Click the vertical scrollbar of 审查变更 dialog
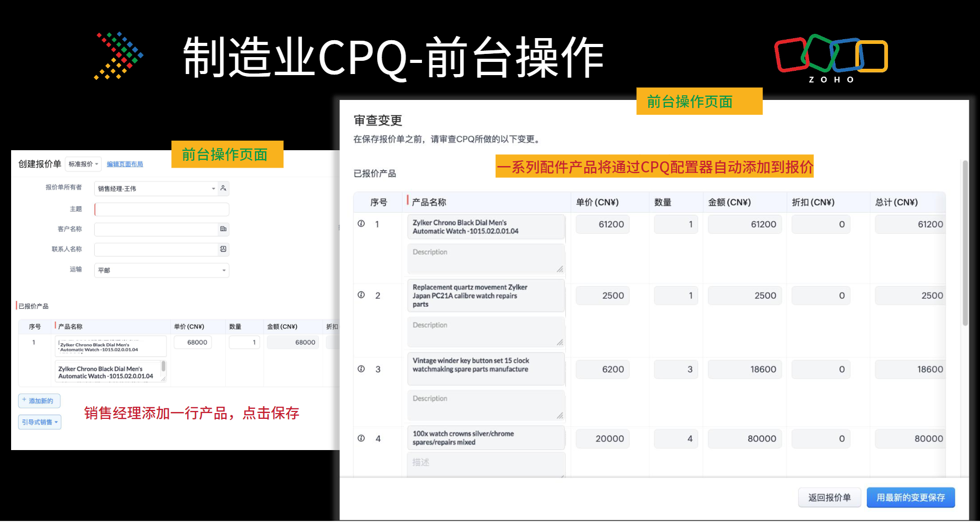The height and width of the screenshot is (522, 980). click(965, 243)
